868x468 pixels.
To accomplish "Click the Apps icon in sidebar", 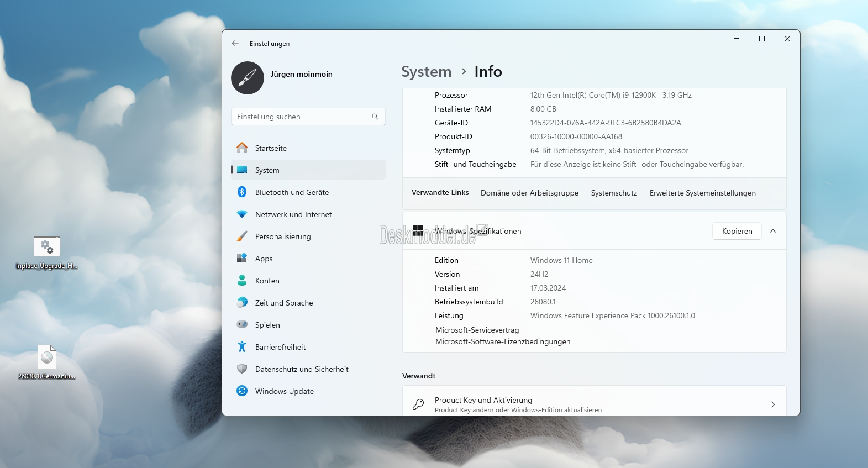I will (x=242, y=258).
